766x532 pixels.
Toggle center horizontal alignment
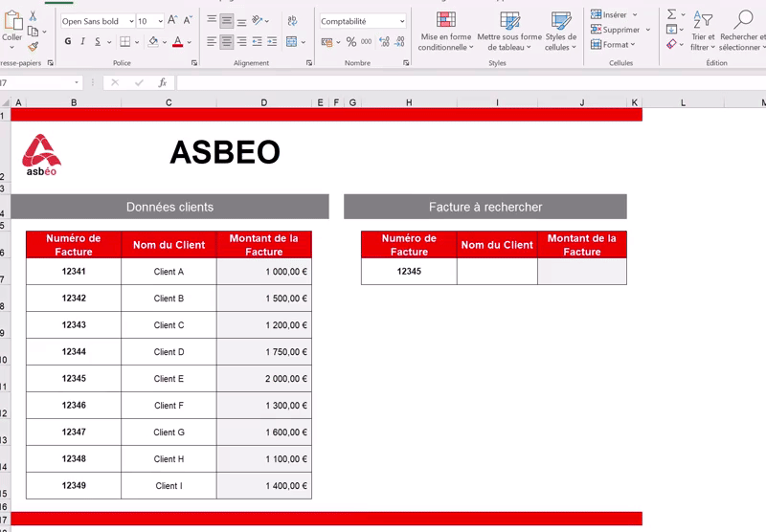[x=227, y=41]
